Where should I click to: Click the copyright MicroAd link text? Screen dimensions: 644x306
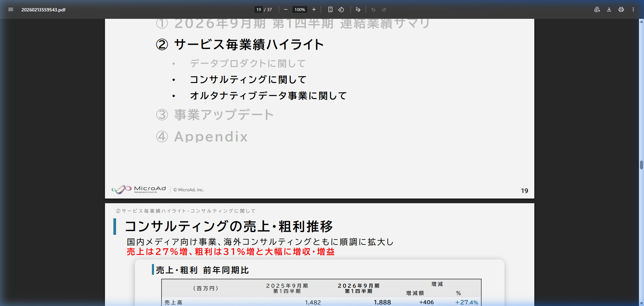tap(189, 189)
